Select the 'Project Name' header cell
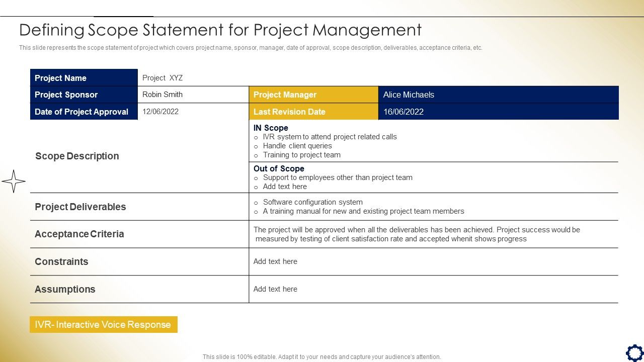This screenshot has width=644, height=362. 84,77
